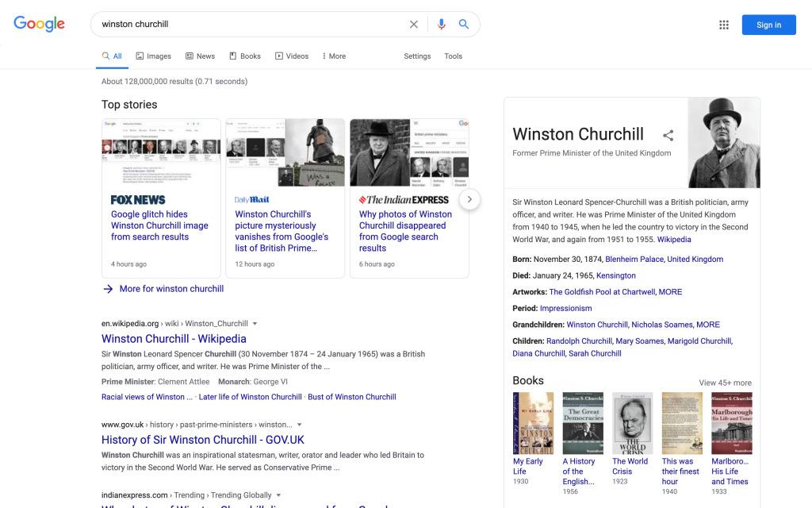
Task: Expand the Wikipedia result options arrow
Action: point(255,324)
